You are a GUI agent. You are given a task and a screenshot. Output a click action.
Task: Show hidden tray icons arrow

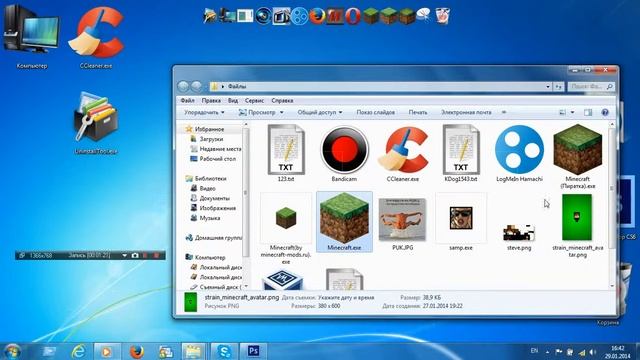tap(547, 352)
